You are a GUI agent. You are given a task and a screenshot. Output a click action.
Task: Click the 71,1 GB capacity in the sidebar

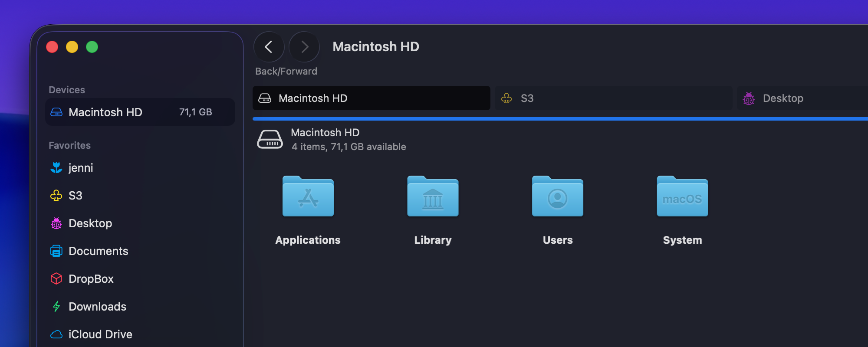[x=196, y=112]
